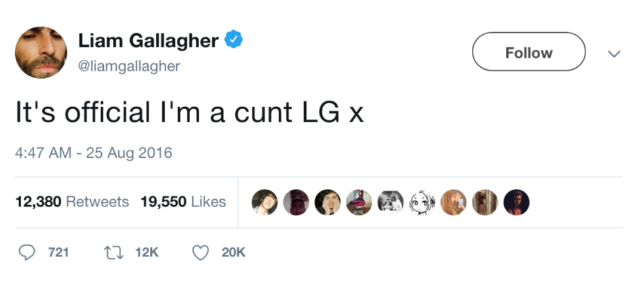Image resolution: width=644 pixels, height=288 pixels.
Task: Open the tweet author's profile picture
Action: (x=41, y=53)
